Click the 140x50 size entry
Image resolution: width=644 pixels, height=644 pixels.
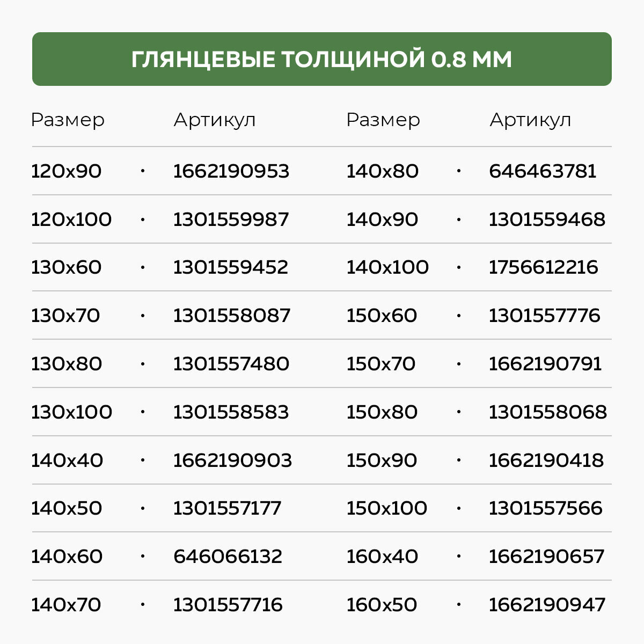tap(67, 508)
